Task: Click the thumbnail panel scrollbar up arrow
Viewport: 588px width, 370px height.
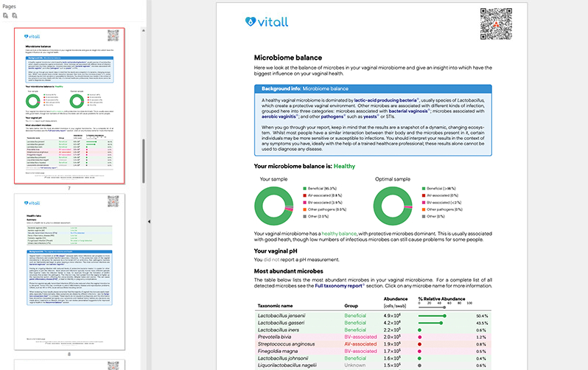Action: 143,30
